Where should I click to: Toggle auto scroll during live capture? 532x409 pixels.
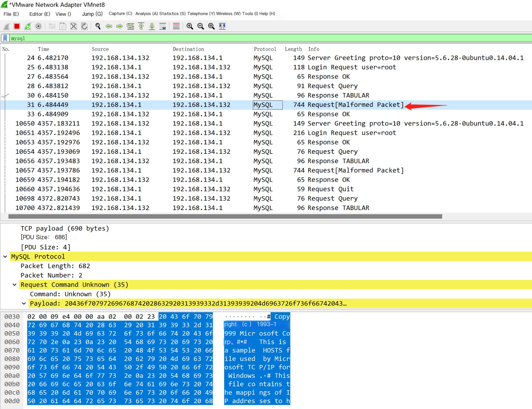click(163, 26)
